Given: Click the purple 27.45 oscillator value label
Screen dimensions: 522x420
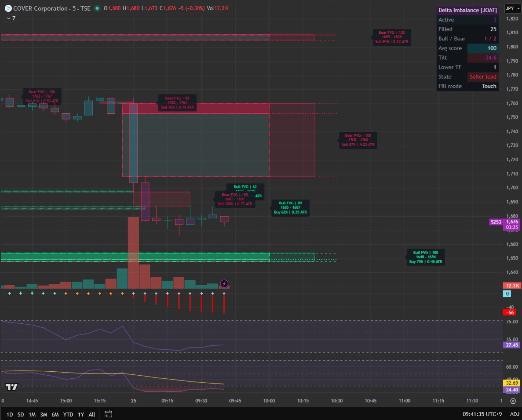Looking at the screenshot, I should [x=512, y=345].
